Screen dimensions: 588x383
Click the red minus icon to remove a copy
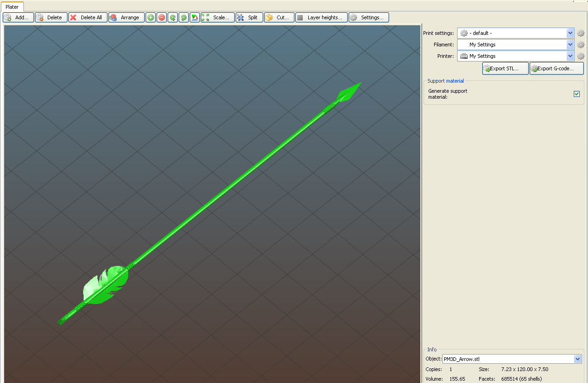[x=161, y=17]
